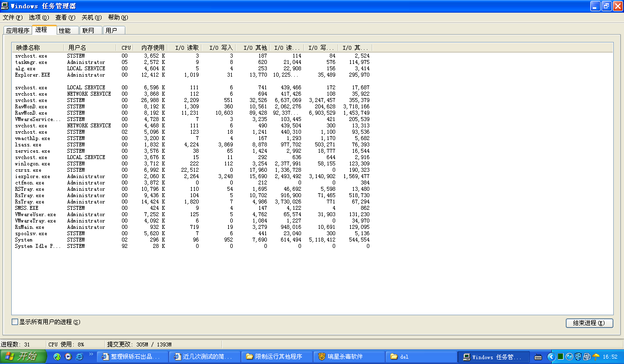Open the del folder taskbar button
This screenshot has height=364, width=624.
click(x=421, y=357)
